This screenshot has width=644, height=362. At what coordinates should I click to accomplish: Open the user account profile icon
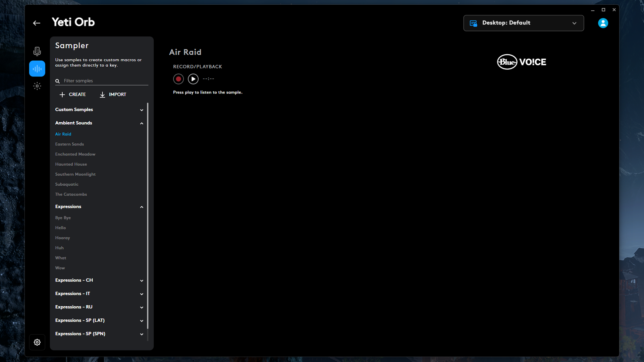(x=603, y=23)
